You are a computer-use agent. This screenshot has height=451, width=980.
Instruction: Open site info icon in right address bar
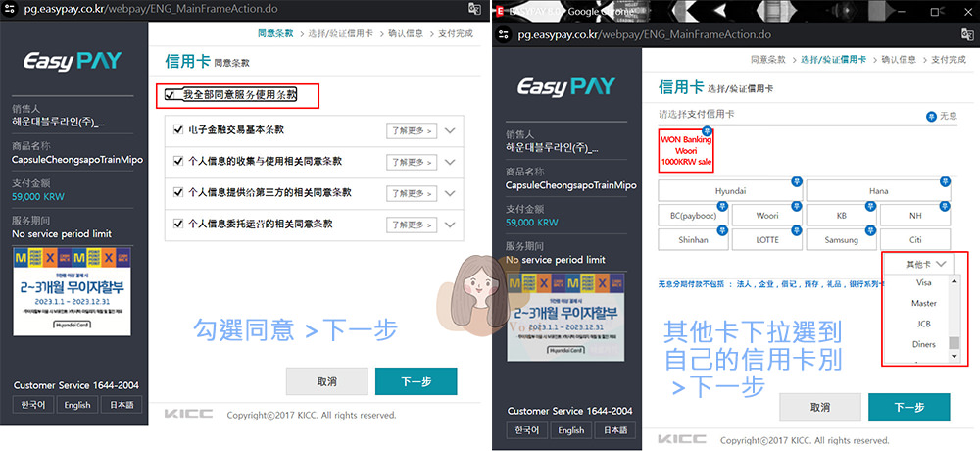[503, 33]
